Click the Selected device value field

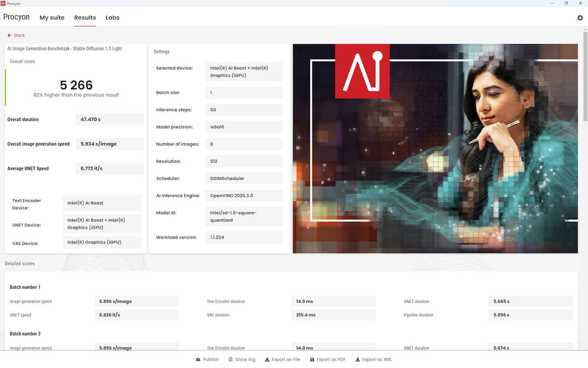tap(244, 72)
